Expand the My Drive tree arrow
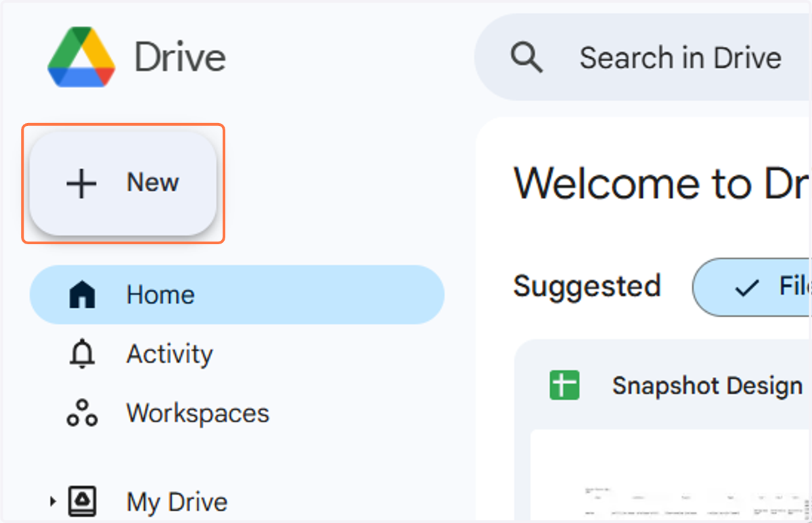The image size is (812, 523). pos(53,501)
